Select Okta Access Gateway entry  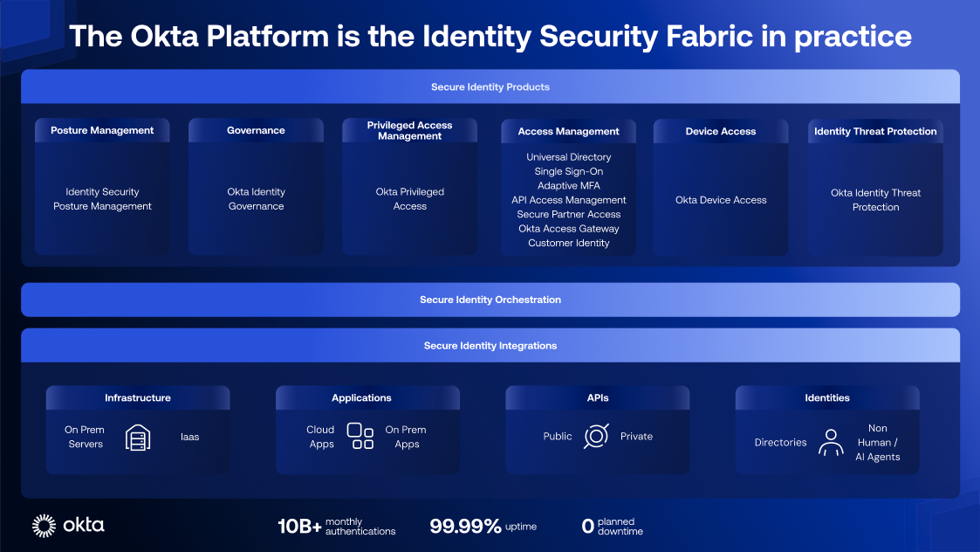[x=568, y=229]
